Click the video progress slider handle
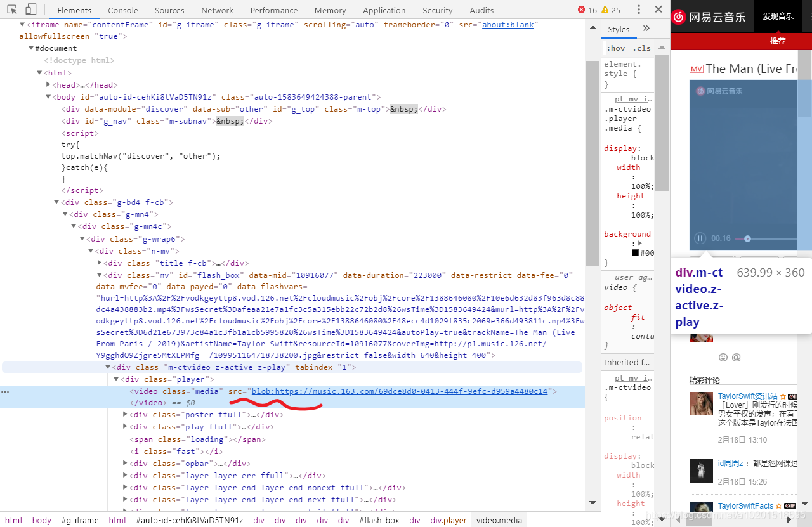The width and height of the screenshot is (812, 527). tap(748, 238)
